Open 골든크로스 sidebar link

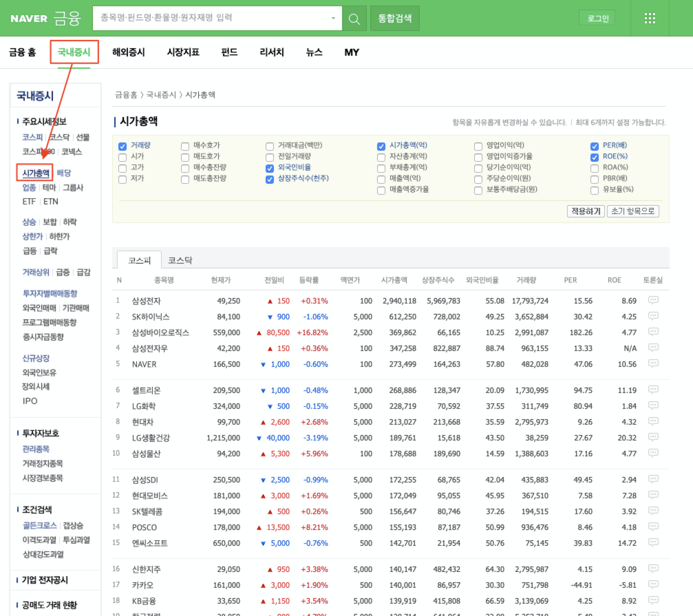pos(39,525)
